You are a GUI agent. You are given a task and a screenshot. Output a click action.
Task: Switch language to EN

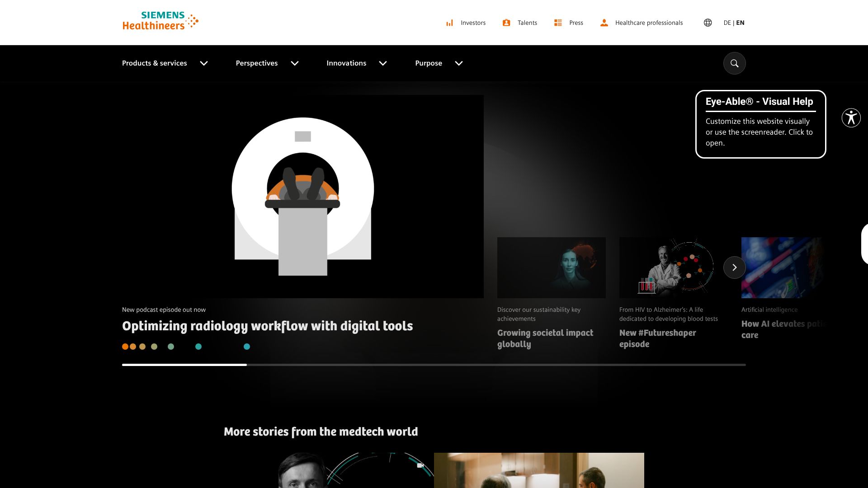740,23
